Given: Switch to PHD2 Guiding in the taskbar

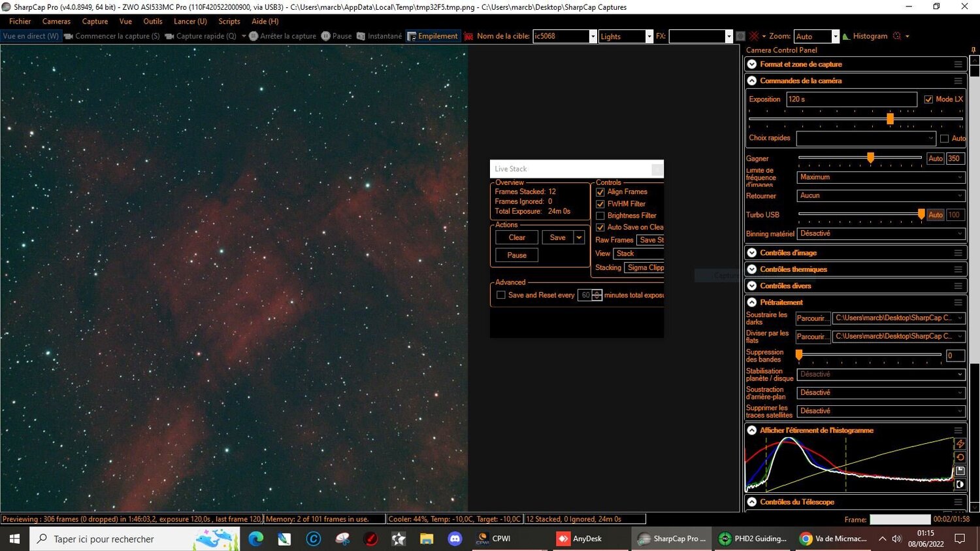Looking at the screenshot, I should [752, 539].
